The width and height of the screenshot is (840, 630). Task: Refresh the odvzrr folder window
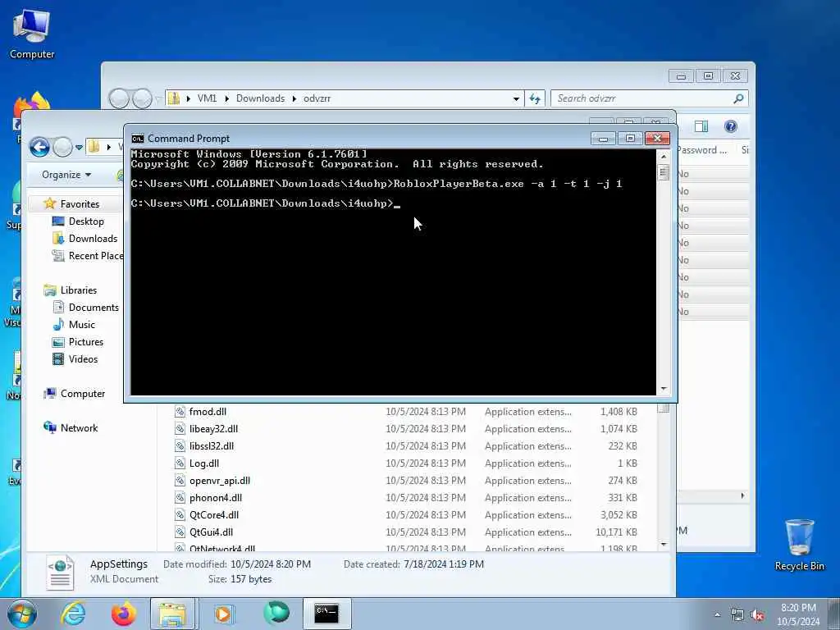coord(535,98)
